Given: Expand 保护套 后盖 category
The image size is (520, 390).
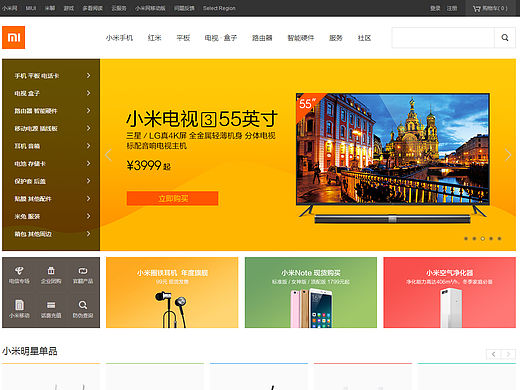Looking at the screenshot, I should click(51, 181).
